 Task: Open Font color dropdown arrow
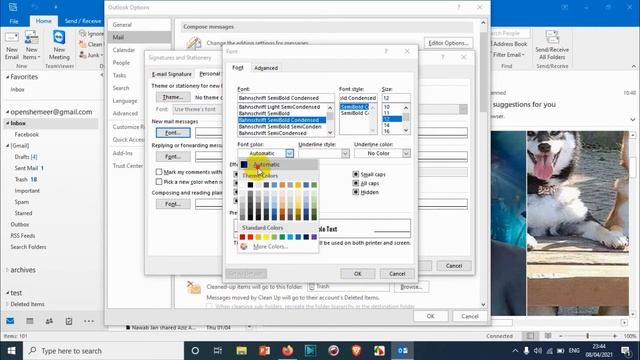click(289, 153)
